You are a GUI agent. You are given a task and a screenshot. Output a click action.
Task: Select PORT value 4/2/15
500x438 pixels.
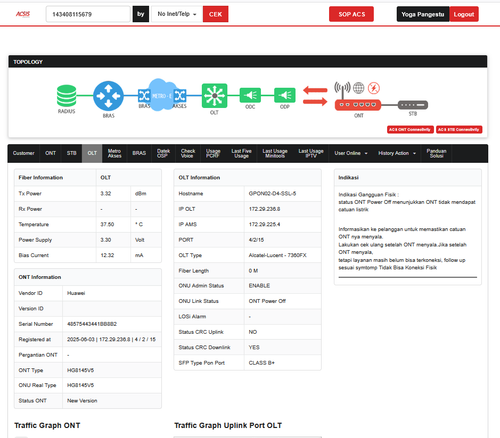click(256, 240)
